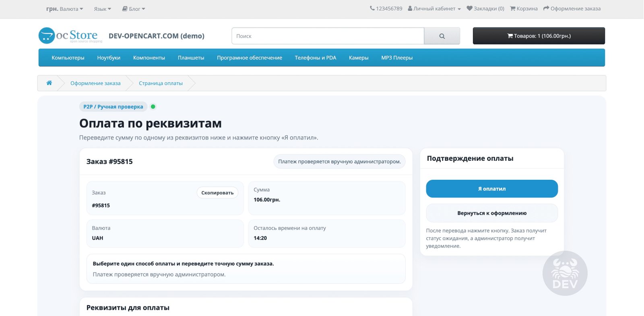
Task: Open the Валюта currency dropdown
Action: (65, 9)
